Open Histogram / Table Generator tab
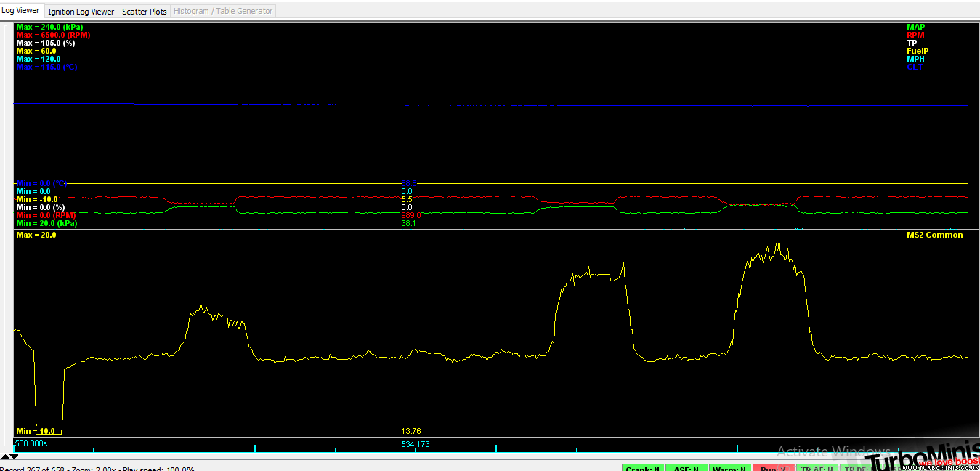This screenshot has height=471, width=980. (x=223, y=11)
